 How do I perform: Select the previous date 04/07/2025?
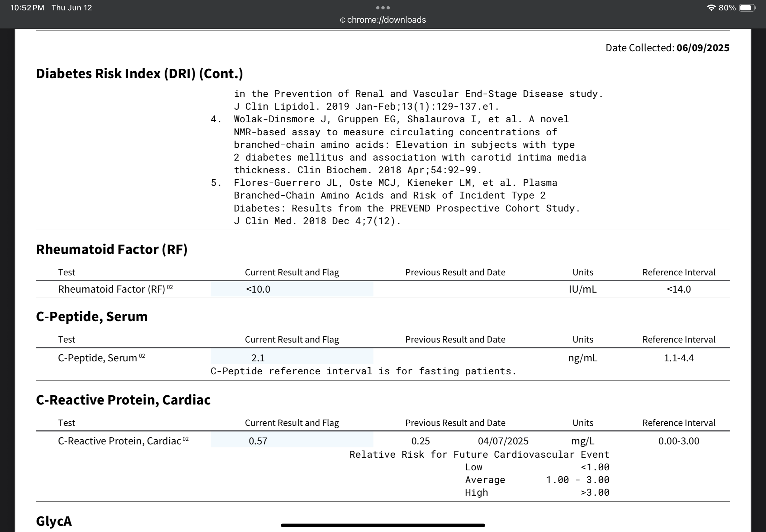[503, 441]
